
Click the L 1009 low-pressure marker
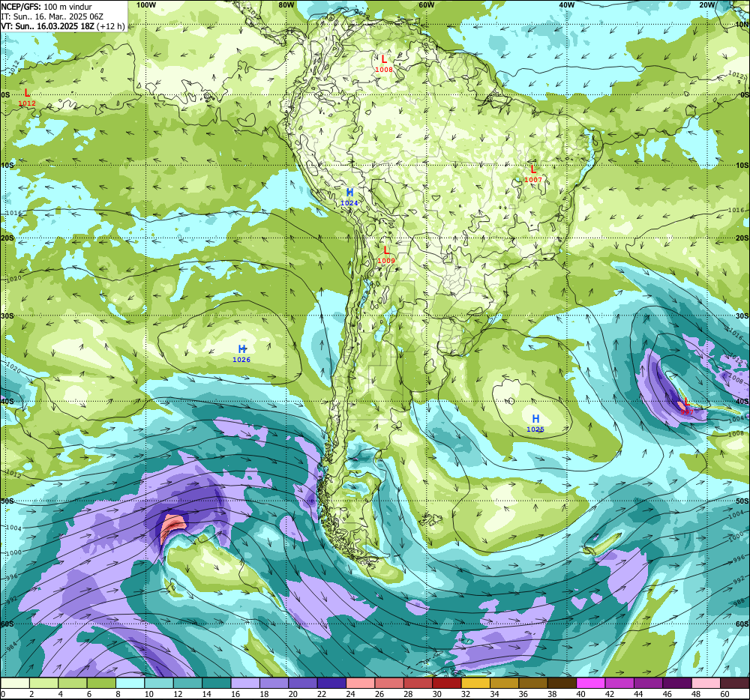[386, 255]
